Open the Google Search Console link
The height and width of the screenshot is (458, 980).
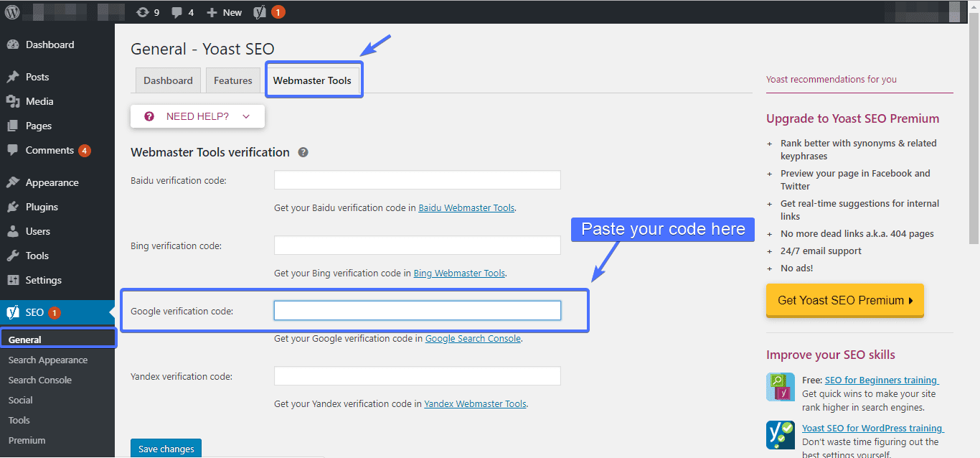tap(473, 339)
